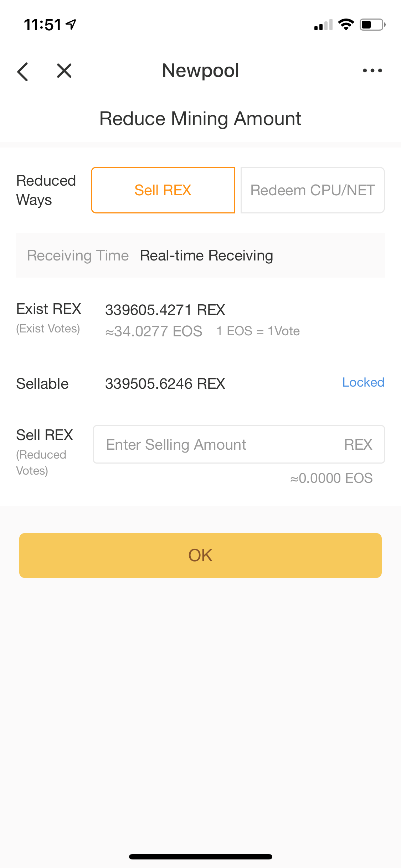The height and width of the screenshot is (868, 401).
Task: Tap the Locked link
Action: tap(363, 382)
